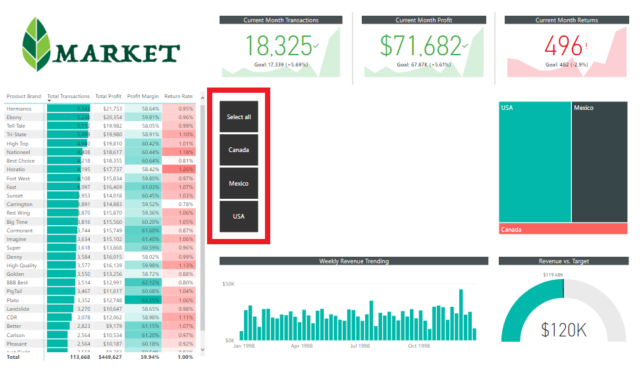Select the Denny brand row
This screenshot has width=640, height=368.
tap(100, 257)
